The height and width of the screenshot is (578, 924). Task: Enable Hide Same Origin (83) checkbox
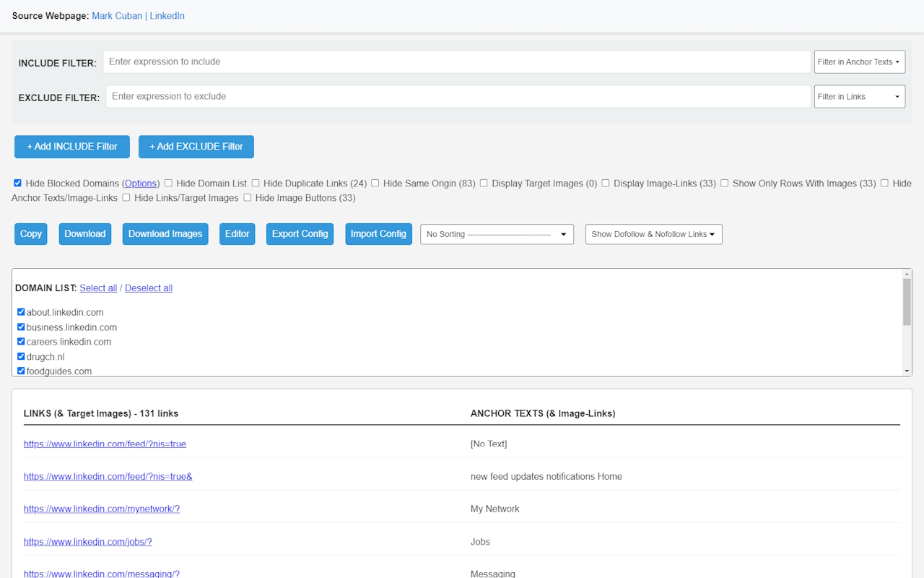coord(375,184)
